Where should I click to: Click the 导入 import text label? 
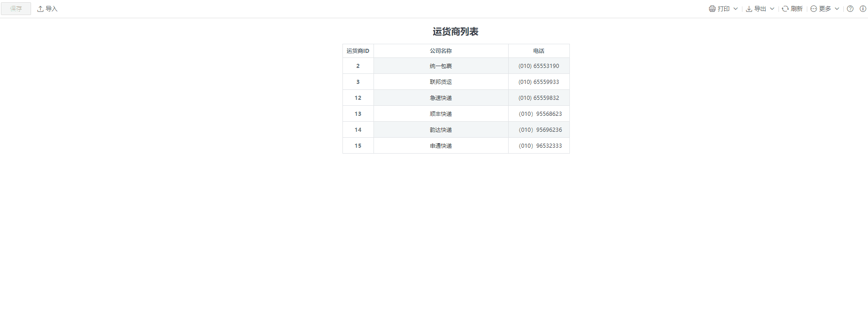tap(52, 9)
